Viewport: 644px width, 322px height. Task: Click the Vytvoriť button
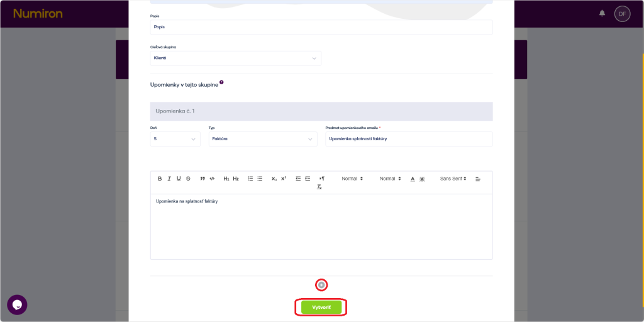pyautogui.click(x=321, y=307)
